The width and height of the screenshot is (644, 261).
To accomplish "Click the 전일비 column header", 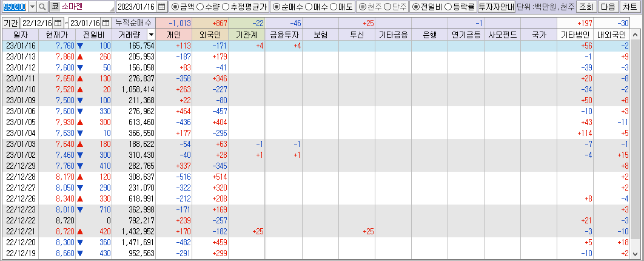I will [93, 35].
